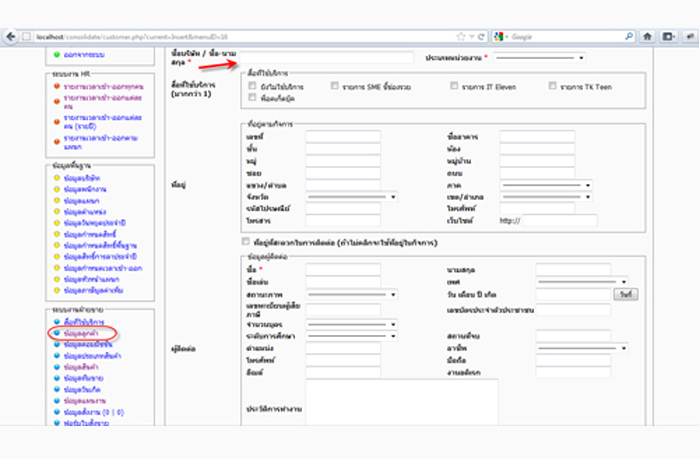700x459 pixels.
Task: Click the large work history text area
Action: [402, 402]
